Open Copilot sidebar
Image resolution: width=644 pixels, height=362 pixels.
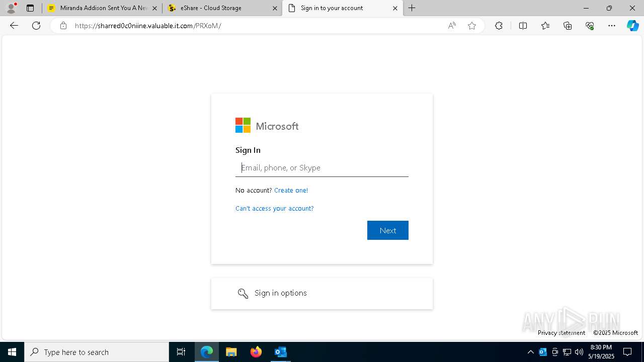[x=632, y=26]
